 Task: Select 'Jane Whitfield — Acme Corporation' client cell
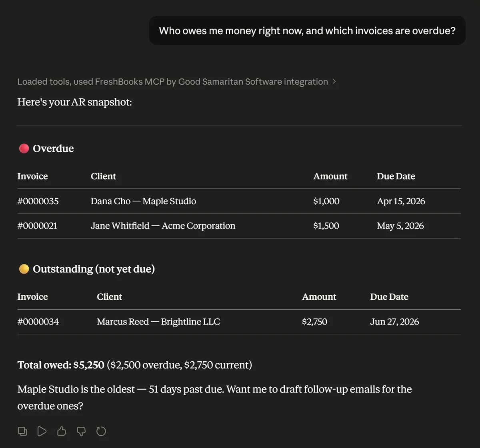(163, 226)
